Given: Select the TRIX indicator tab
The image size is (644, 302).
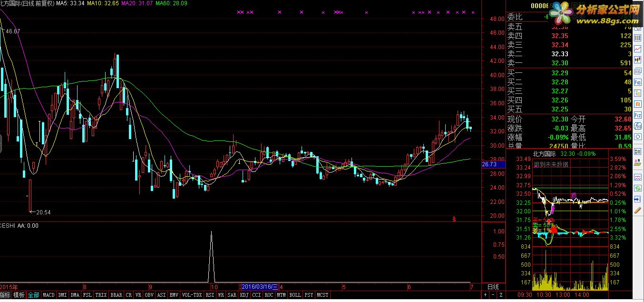Looking at the screenshot, I should tap(101, 295).
